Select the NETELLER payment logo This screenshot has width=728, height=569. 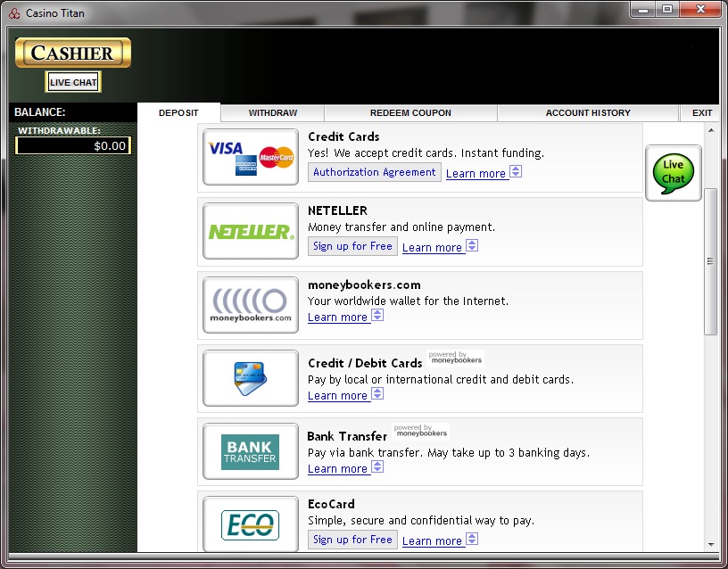(x=251, y=231)
